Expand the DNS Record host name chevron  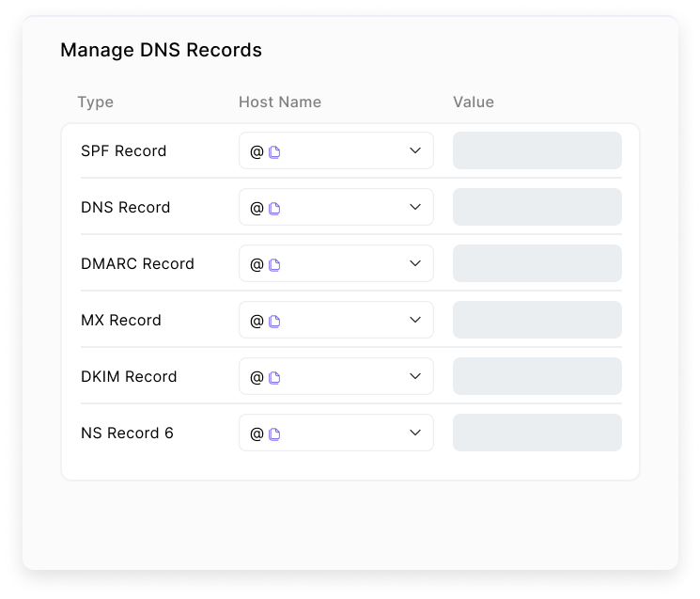[415, 207]
